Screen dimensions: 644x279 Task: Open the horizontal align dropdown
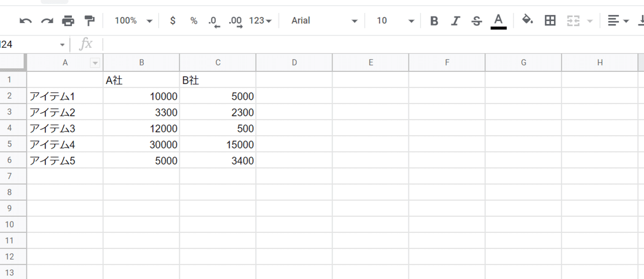pyautogui.click(x=619, y=21)
